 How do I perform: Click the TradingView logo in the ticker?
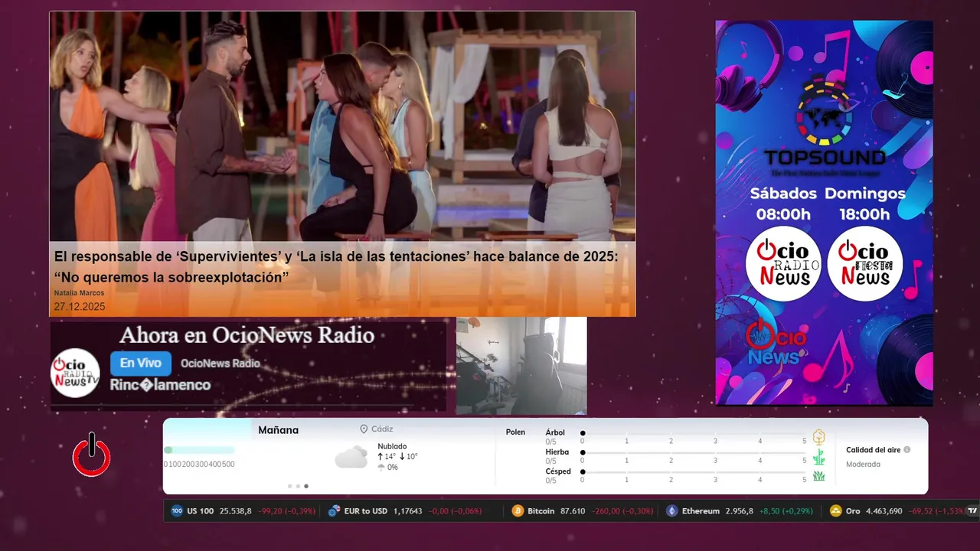(x=972, y=510)
